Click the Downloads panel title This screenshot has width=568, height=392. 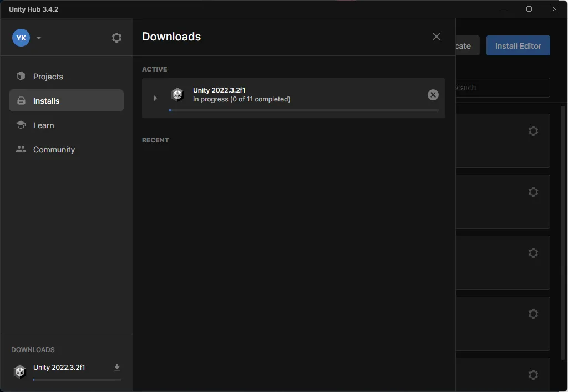[x=171, y=37]
